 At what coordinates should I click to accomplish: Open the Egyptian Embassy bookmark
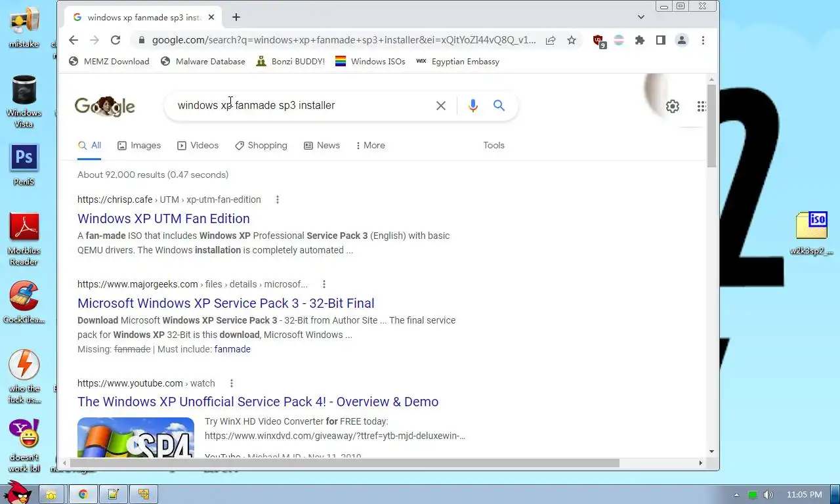(x=457, y=61)
